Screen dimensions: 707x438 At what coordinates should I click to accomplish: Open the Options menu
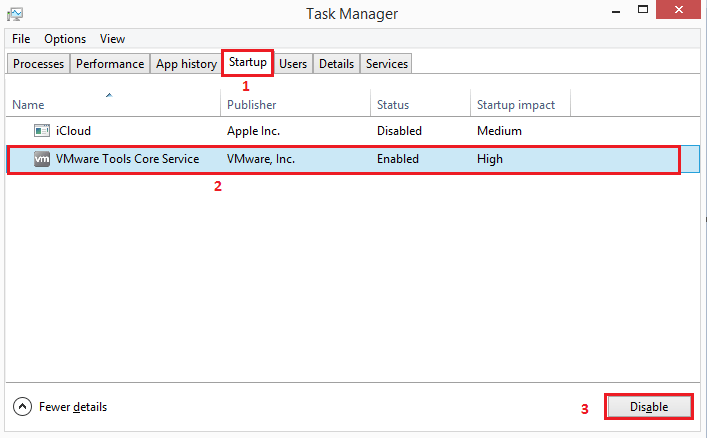pyautogui.click(x=64, y=39)
